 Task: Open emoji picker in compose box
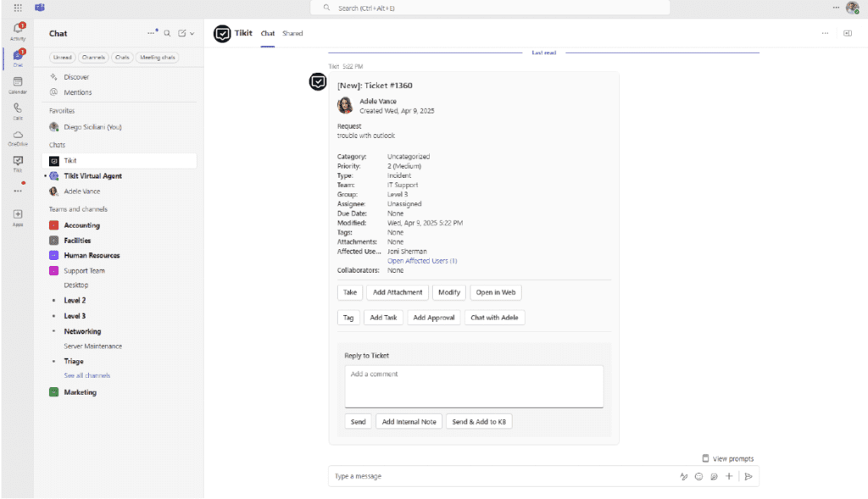click(698, 476)
